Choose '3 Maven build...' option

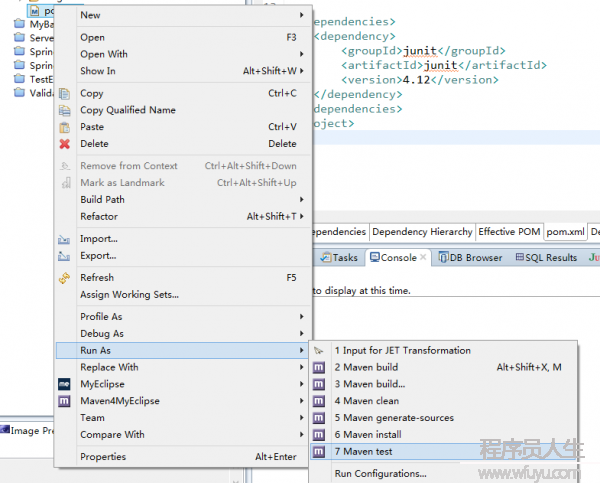click(443, 384)
